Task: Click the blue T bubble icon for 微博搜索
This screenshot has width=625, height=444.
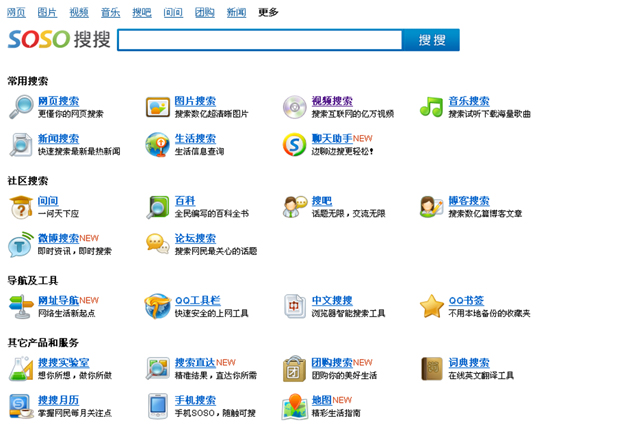Action: [21, 244]
